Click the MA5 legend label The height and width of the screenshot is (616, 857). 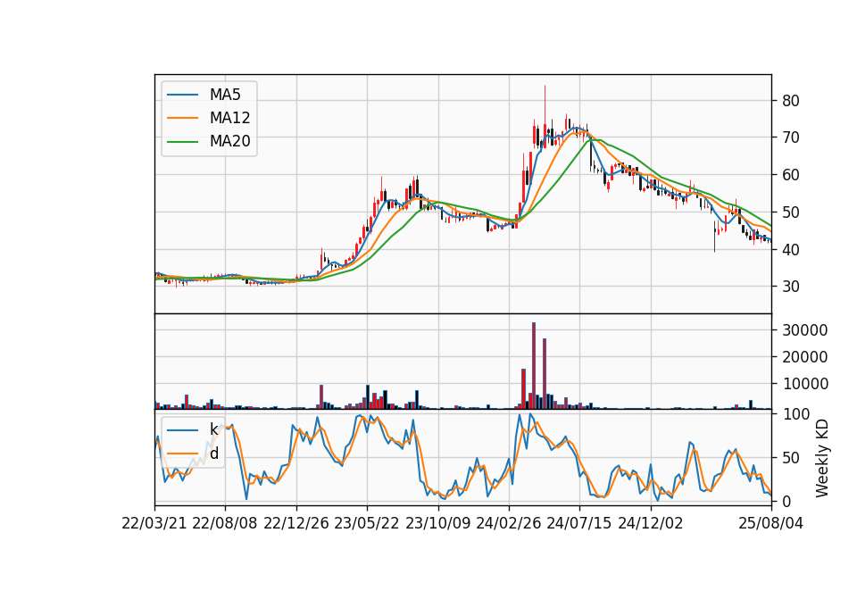[x=225, y=95]
